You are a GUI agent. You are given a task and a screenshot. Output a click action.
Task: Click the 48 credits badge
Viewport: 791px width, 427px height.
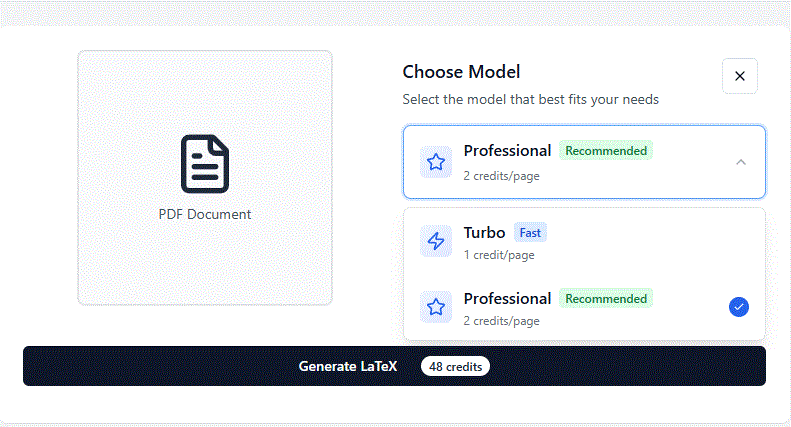(455, 367)
